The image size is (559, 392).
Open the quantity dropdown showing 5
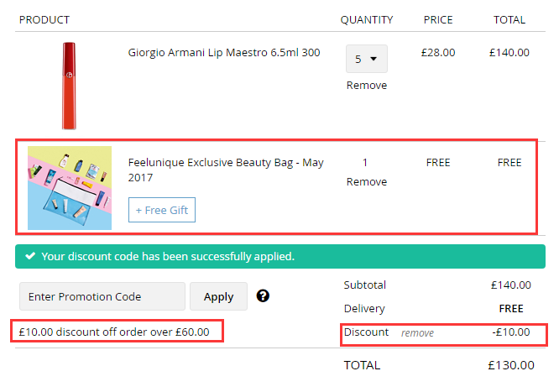tap(367, 59)
